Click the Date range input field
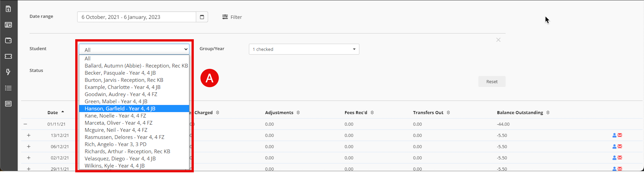Viewport: 644px width, 173px height. 136,17
